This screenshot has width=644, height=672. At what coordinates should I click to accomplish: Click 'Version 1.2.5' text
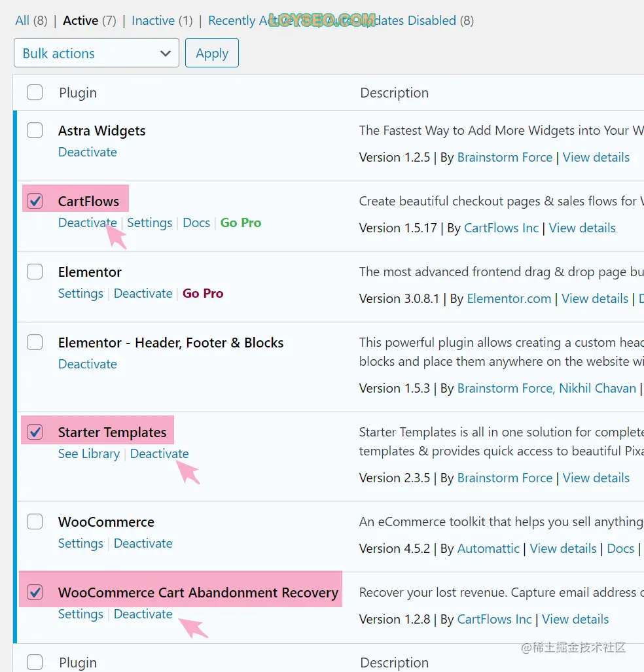click(395, 157)
